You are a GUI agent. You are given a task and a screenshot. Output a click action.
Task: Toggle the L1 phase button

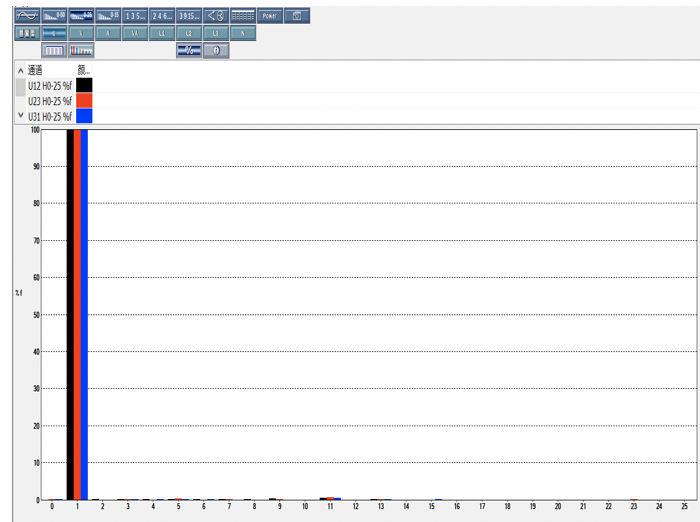[x=162, y=33]
